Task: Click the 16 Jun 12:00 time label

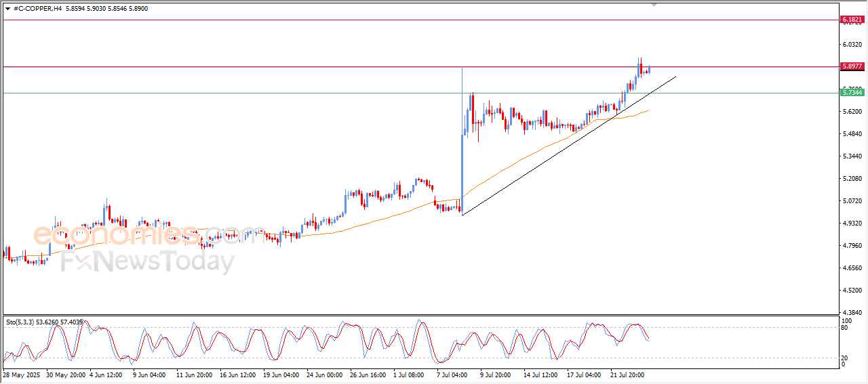Action: 237,375
